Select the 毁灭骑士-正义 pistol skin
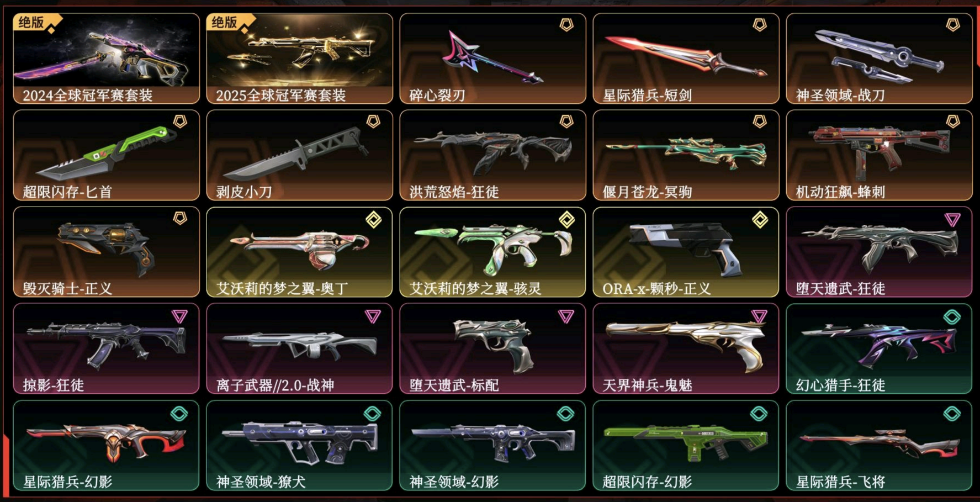 click(106, 252)
